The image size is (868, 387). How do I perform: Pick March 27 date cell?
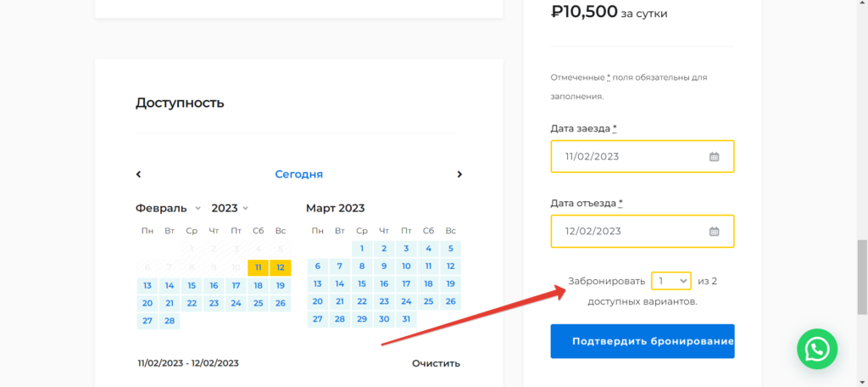click(x=318, y=319)
